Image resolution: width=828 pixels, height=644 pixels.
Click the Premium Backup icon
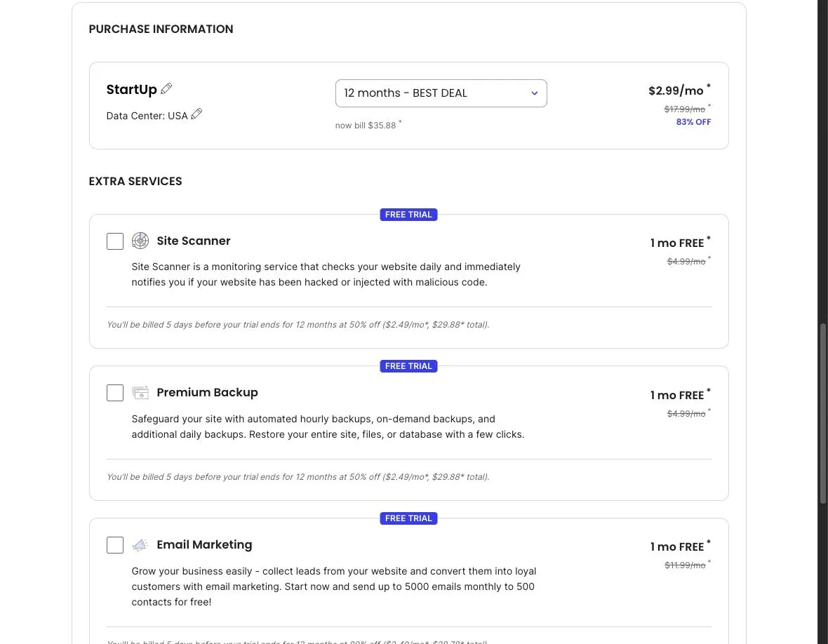click(x=140, y=393)
